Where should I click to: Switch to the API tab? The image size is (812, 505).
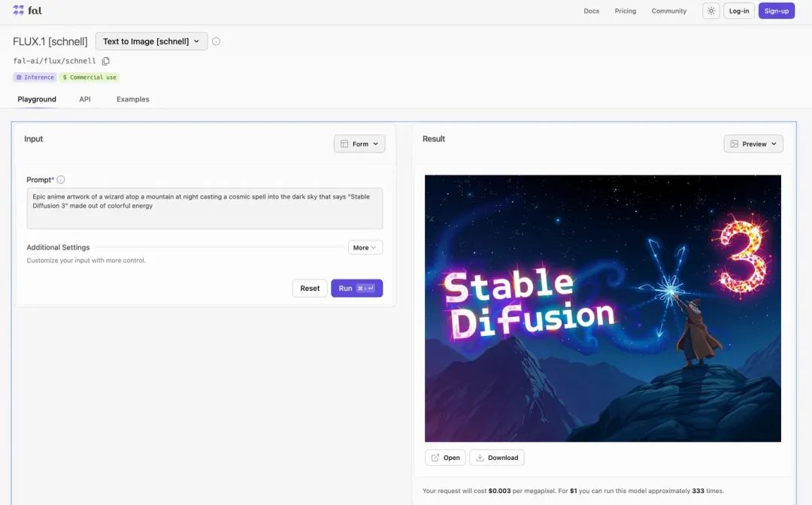pyautogui.click(x=85, y=99)
